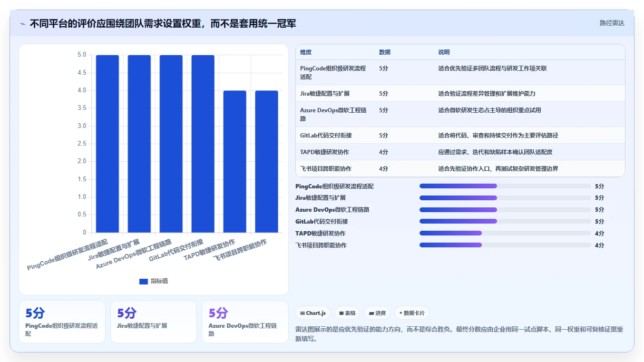Screen dimensions: 644x362
Task: Click the PingCode bar in the chart
Action: [x=107, y=144]
